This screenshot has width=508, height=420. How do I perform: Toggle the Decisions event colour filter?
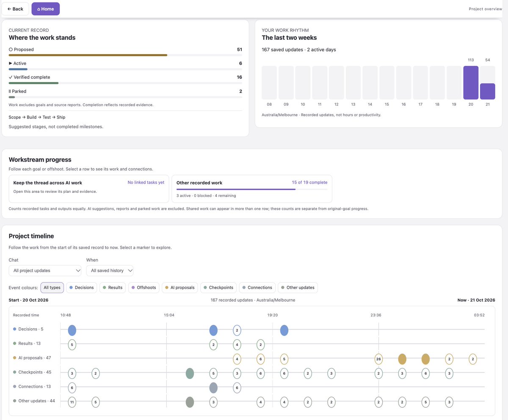(82, 288)
